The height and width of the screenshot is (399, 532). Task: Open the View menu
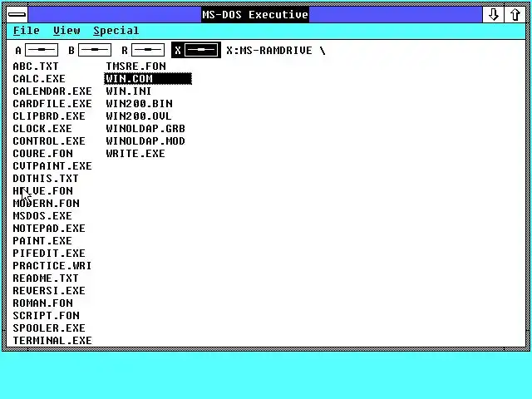tap(66, 31)
